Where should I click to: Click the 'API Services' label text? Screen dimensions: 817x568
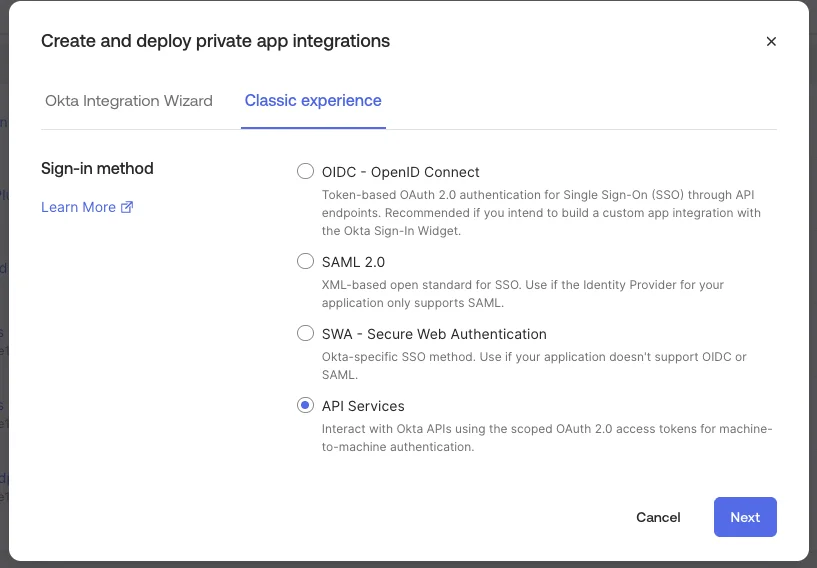[363, 406]
